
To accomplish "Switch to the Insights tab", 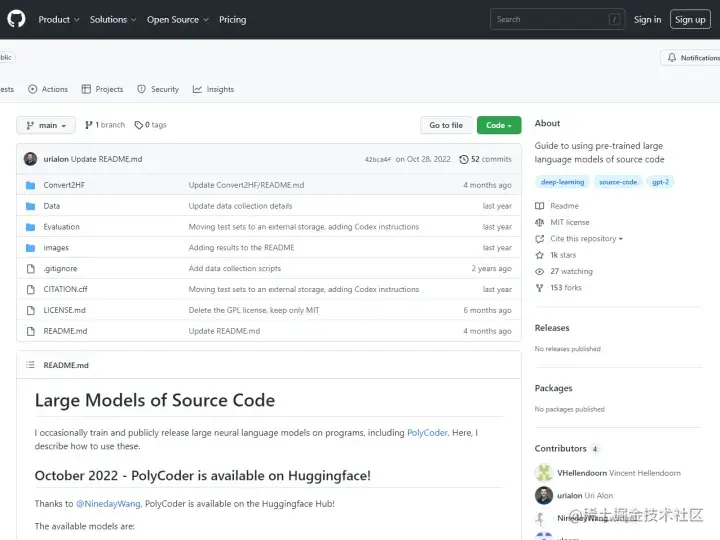I will coord(214,89).
